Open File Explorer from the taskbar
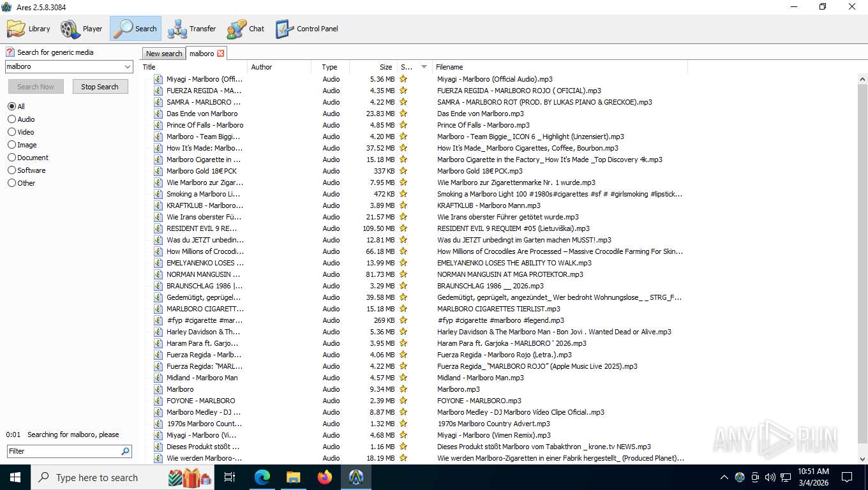Image resolution: width=868 pixels, height=490 pixels. [x=294, y=477]
